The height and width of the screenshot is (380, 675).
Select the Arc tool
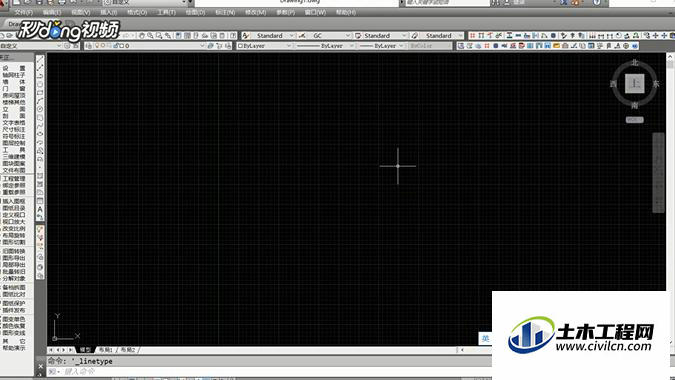[x=40, y=101]
